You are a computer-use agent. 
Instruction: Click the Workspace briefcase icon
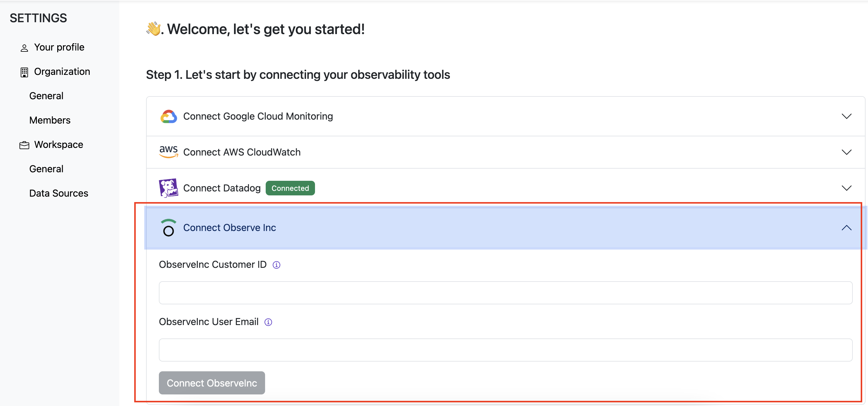click(x=24, y=145)
